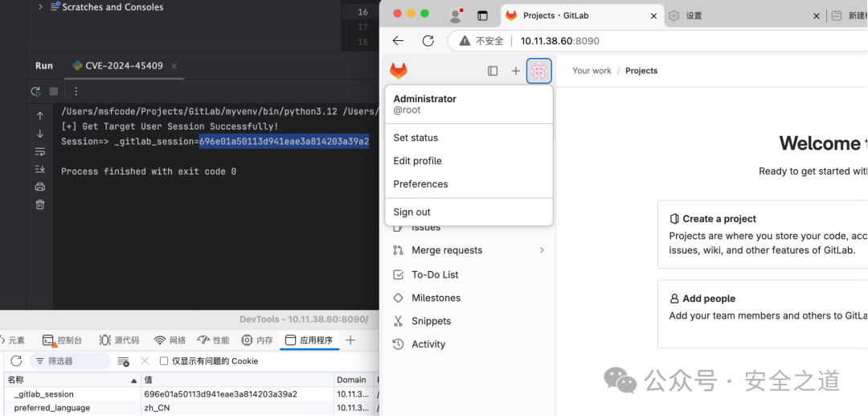
Task: Click the Stop icon in Run panel
Action: click(x=54, y=92)
